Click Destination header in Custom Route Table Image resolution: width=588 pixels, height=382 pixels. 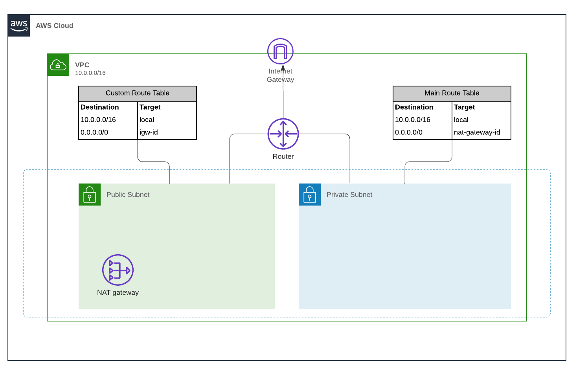pyautogui.click(x=100, y=107)
